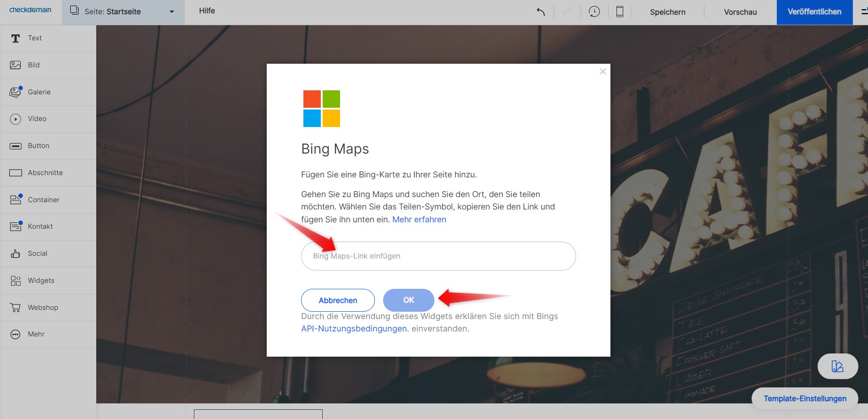
Task: Open the Webshop section
Action: point(43,307)
